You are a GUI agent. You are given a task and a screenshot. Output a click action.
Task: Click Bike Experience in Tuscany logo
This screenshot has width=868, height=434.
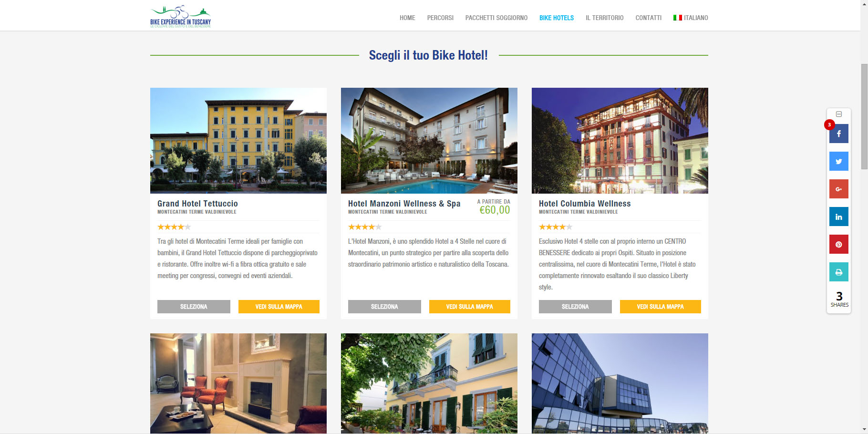coord(180,17)
